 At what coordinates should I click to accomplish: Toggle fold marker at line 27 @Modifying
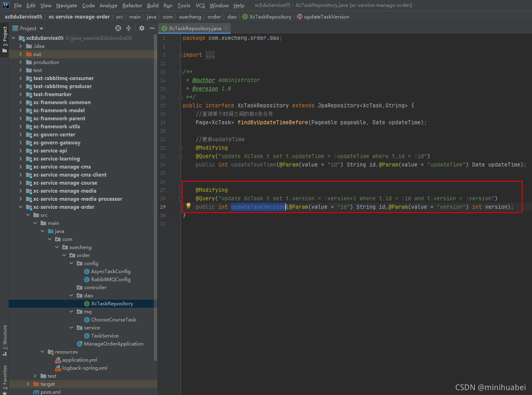point(180,190)
